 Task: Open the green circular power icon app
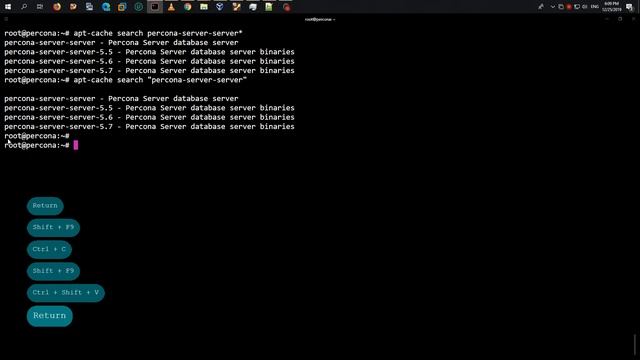coord(138,7)
